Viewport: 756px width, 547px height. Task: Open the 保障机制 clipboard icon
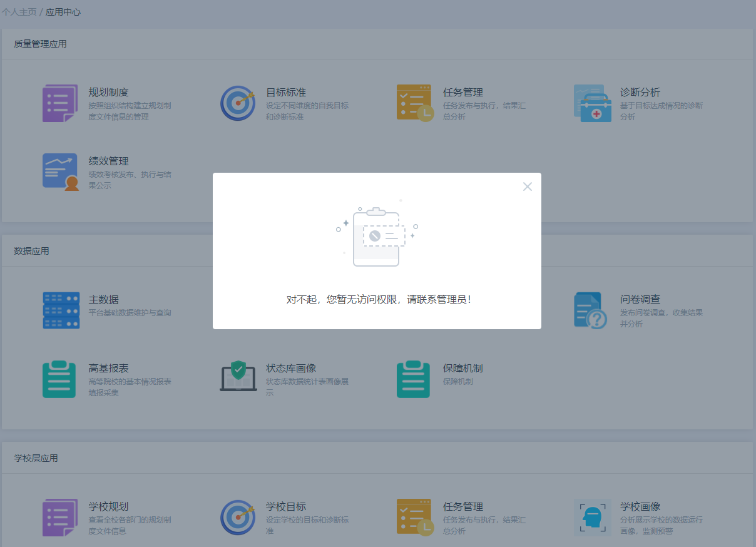click(x=414, y=379)
